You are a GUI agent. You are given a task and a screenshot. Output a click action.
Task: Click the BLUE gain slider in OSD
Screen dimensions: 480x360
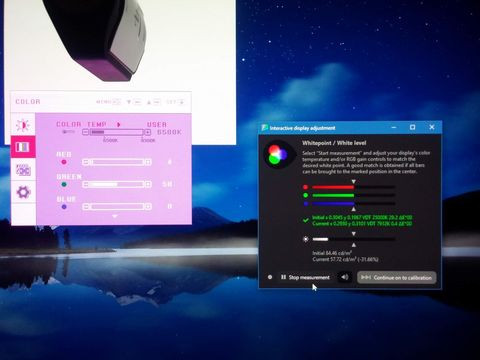point(117,207)
